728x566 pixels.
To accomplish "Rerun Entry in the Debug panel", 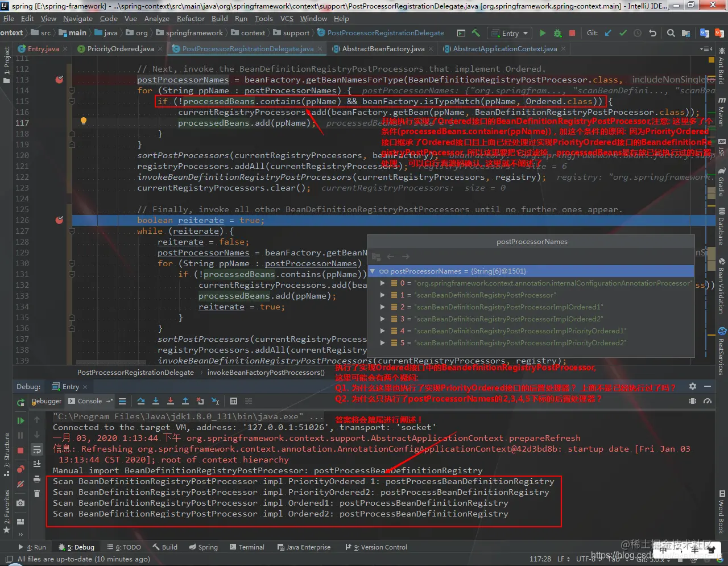I will [21, 402].
